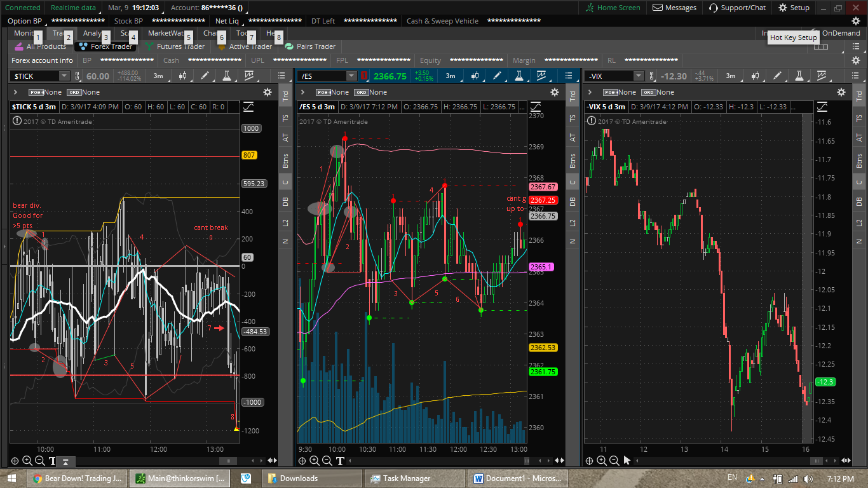868x488 pixels.
Task: Open the Option BP dropdown
Action: point(27,21)
